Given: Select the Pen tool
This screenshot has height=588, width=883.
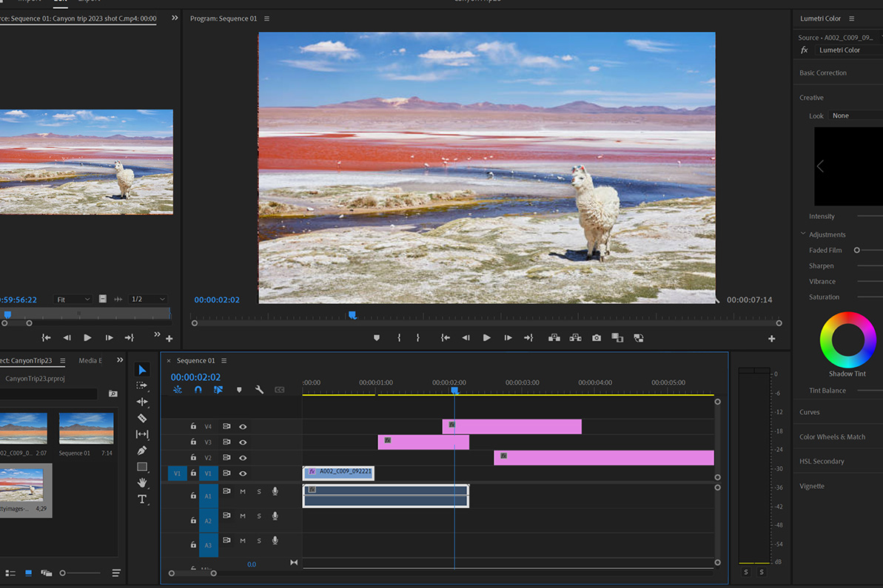Looking at the screenshot, I should point(142,450).
